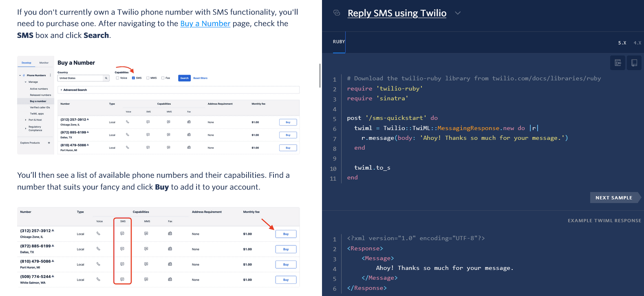Uncheck the SMS capability checkbox
644x296 pixels.
[133, 78]
